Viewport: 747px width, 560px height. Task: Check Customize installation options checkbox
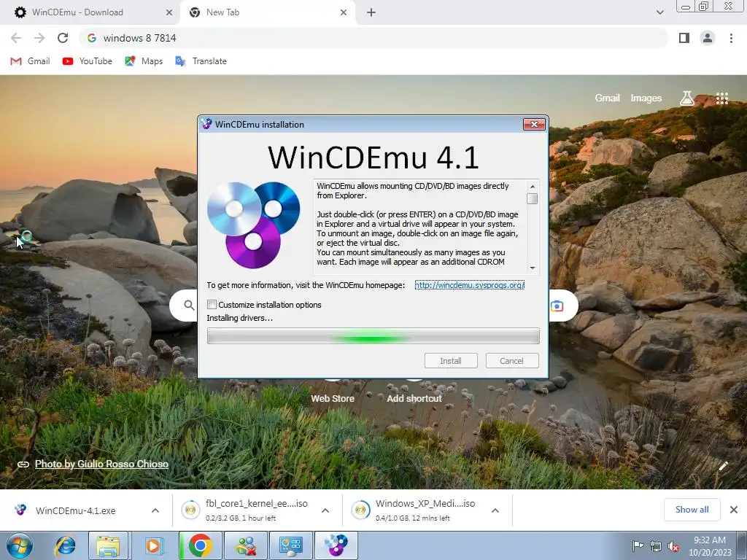click(x=212, y=304)
